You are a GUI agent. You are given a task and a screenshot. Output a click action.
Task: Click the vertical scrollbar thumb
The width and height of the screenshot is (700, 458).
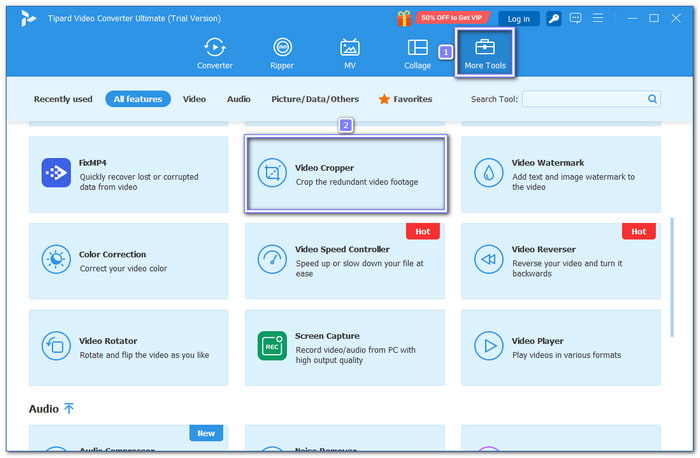click(672, 278)
